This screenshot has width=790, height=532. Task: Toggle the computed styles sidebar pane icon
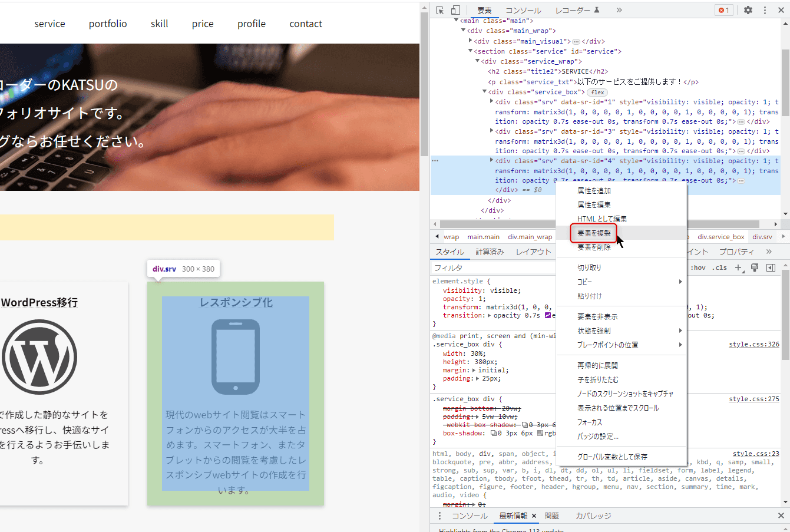pyautogui.click(x=771, y=267)
